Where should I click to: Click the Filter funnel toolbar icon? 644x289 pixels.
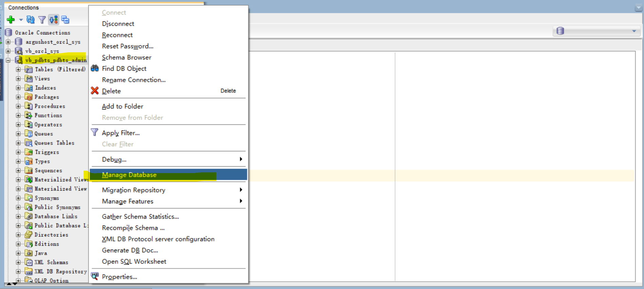tap(42, 20)
